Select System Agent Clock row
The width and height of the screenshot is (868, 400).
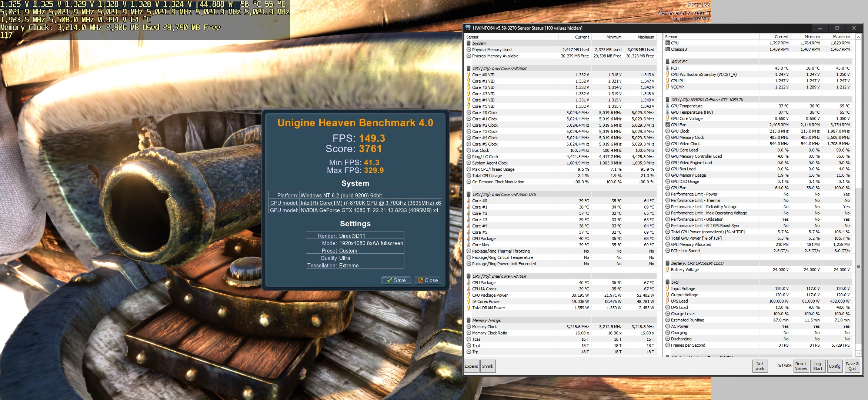561,163
